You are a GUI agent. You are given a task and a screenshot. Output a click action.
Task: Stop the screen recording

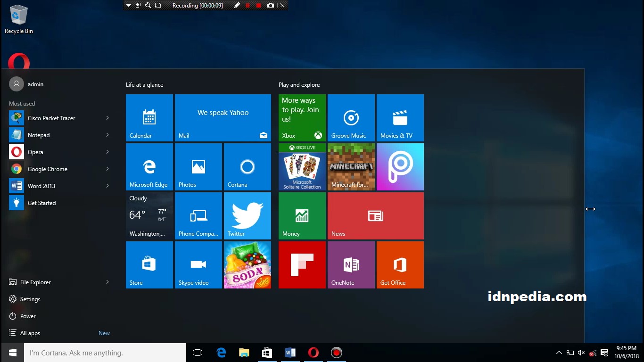(x=259, y=5)
